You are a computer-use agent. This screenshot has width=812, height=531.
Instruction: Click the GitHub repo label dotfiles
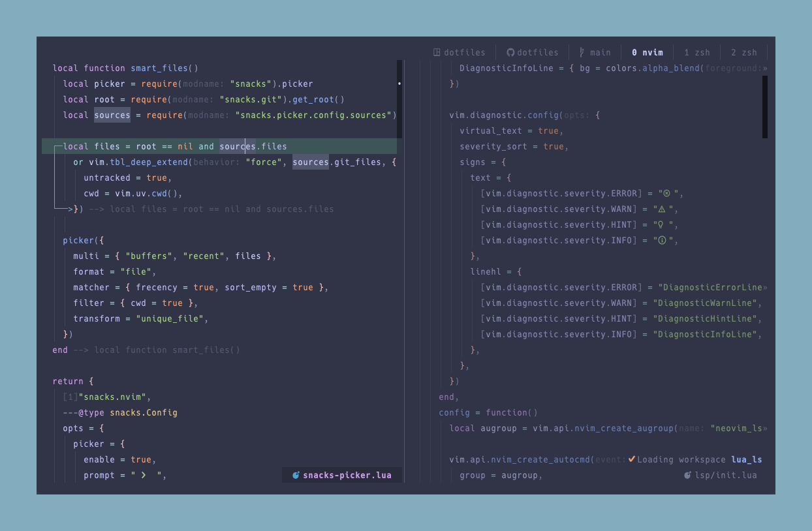(538, 52)
